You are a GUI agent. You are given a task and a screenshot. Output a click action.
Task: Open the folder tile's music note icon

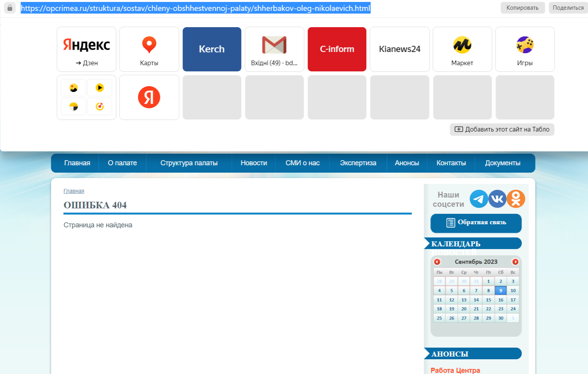[x=100, y=106]
